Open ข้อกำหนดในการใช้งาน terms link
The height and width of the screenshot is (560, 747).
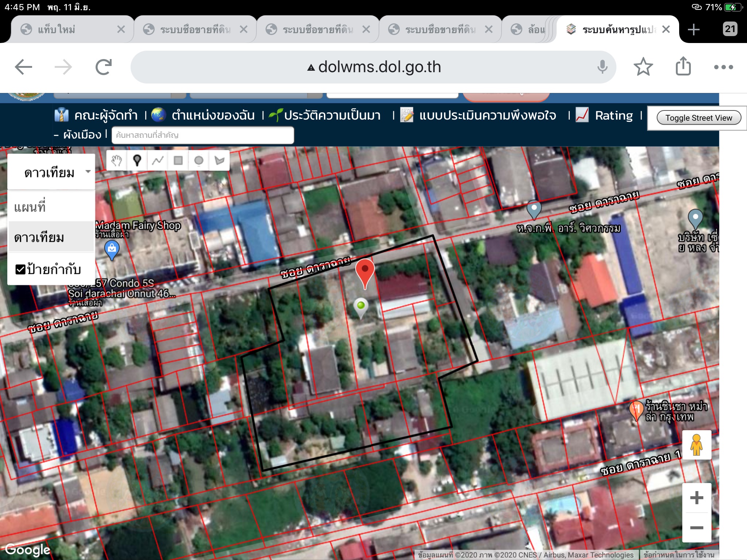pos(679,555)
